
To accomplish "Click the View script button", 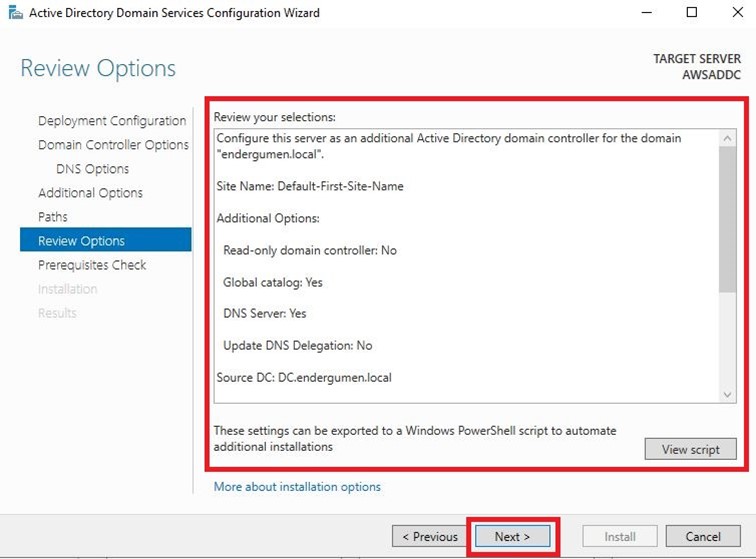I will (690, 449).
